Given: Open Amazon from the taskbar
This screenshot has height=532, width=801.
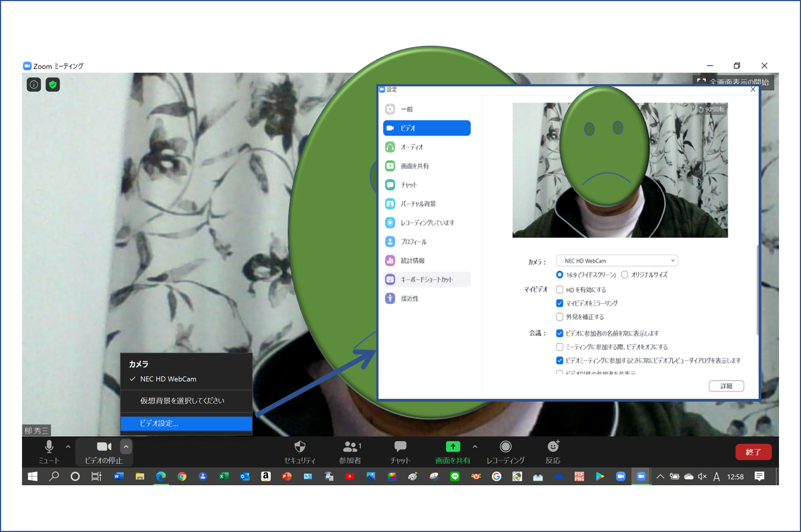Looking at the screenshot, I should click(266, 476).
